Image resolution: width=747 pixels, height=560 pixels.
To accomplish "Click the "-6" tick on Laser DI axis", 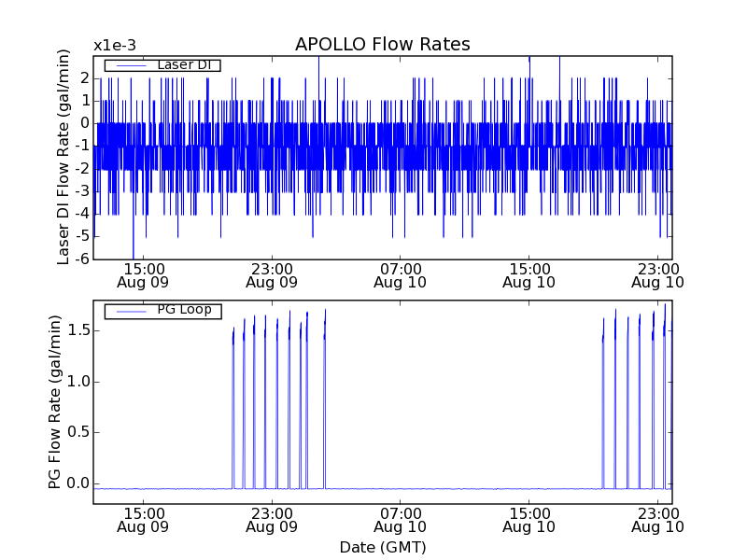I will (x=82, y=259).
